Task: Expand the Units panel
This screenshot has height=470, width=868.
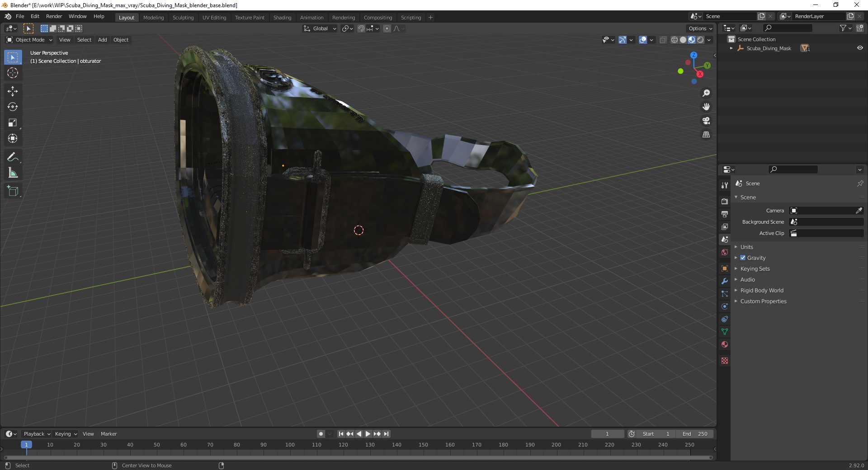Action: pyautogui.click(x=746, y=247)
